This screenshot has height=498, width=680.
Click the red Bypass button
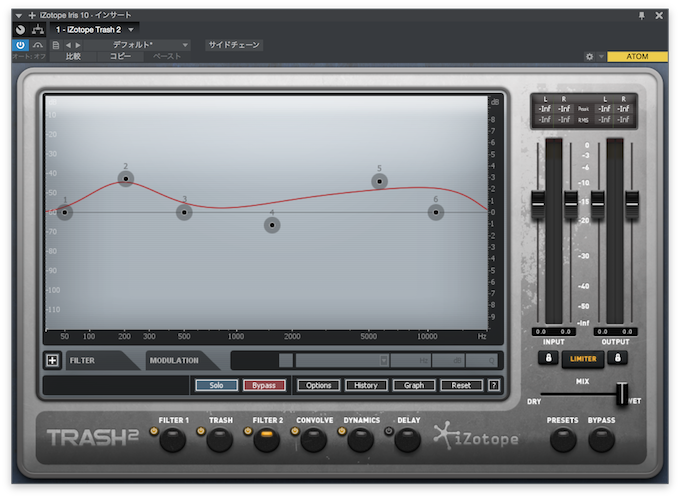click(264, 385)
